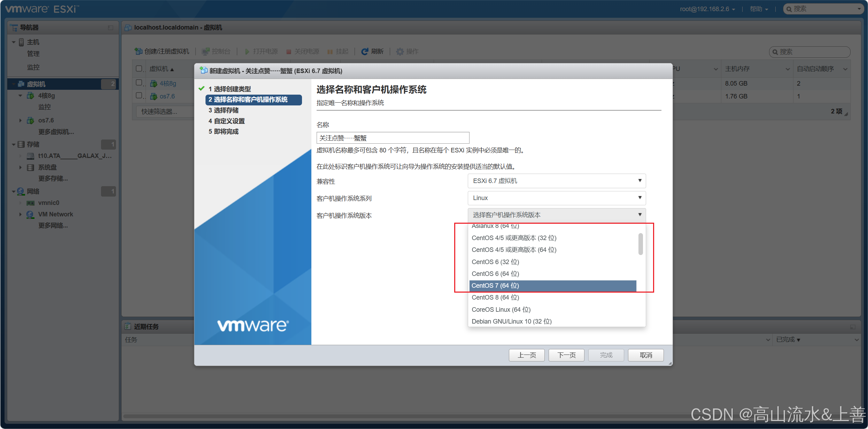Click the 4核8g VM icon in navigator
This screenshot has width=868, height=429.
(31, 95)
